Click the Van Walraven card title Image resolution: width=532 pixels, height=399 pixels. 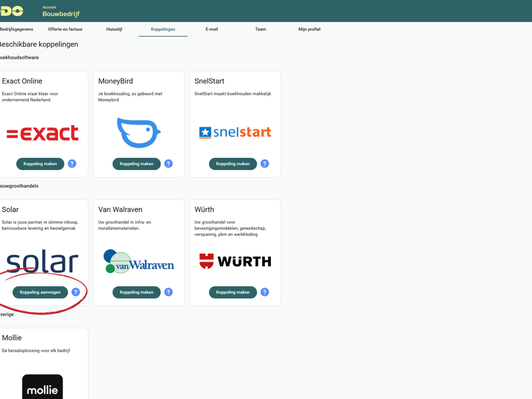tap(120, 209)
